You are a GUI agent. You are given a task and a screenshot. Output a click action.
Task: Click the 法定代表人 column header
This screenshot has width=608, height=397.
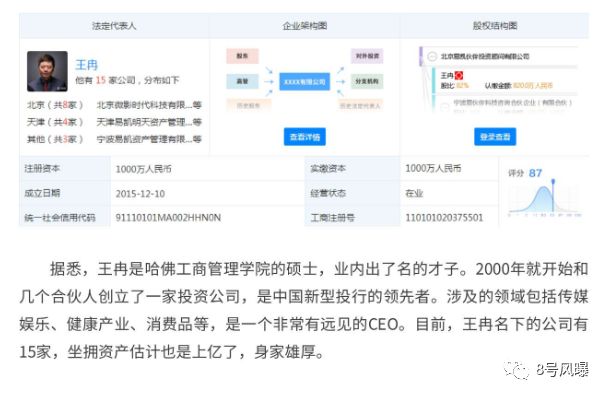coord(114,26)
